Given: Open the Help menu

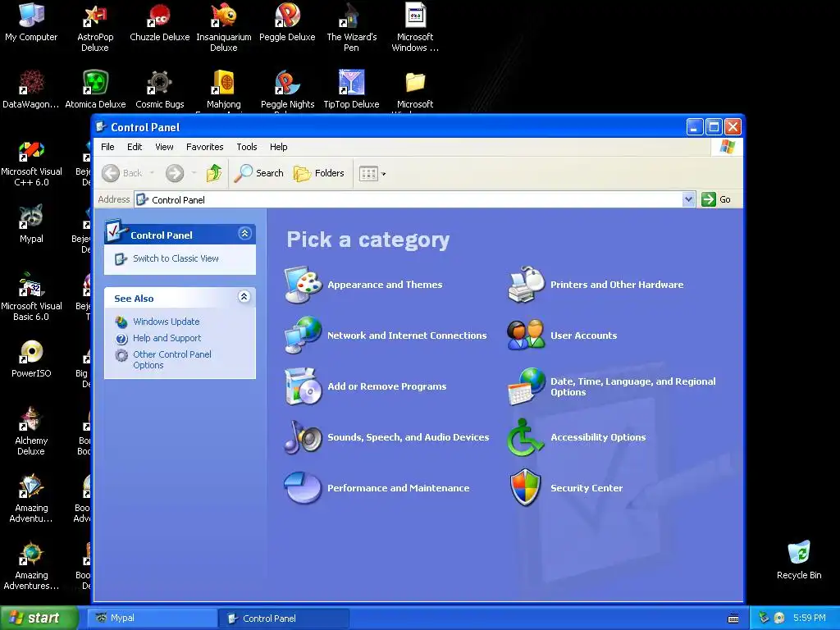Looking at the screenshot, I should point(279,147).
